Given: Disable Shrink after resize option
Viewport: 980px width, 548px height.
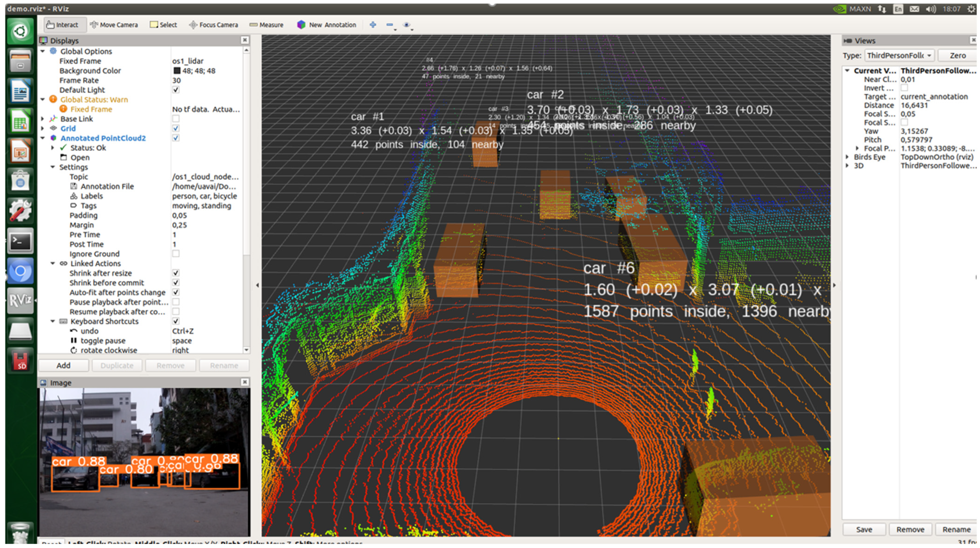Looking at the screenshot, I should pyautogui.click(x=176, y=273).
